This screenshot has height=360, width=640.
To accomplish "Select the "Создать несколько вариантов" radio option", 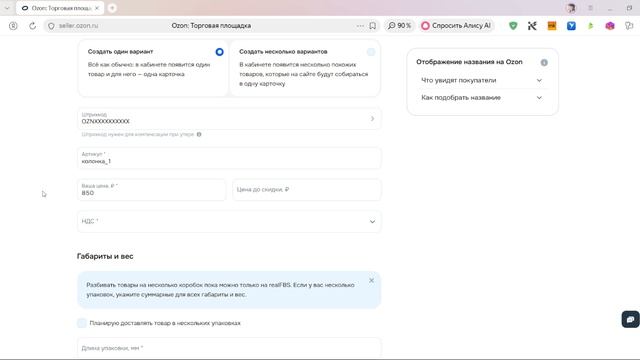I will tap(371, 52).
